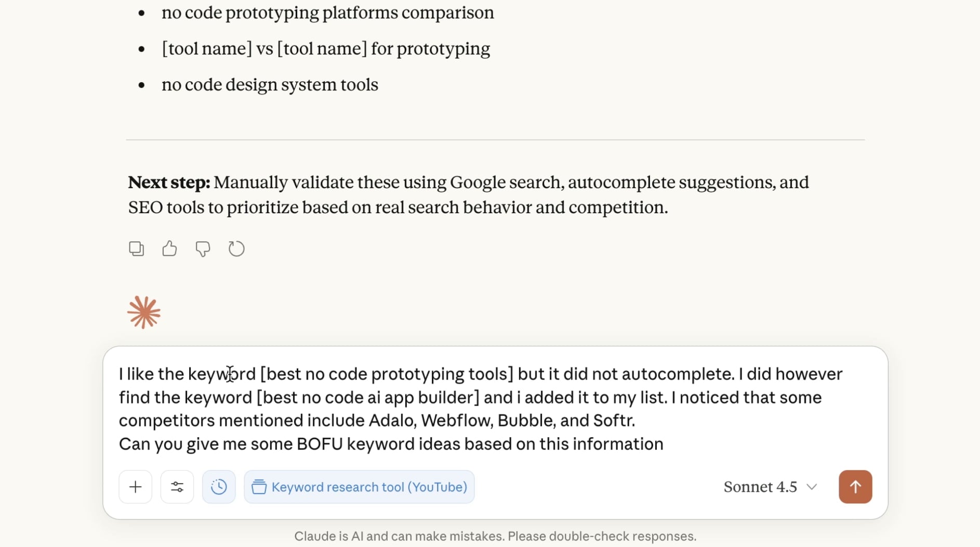Give the response a thumbs down

(x=203, y=249)
